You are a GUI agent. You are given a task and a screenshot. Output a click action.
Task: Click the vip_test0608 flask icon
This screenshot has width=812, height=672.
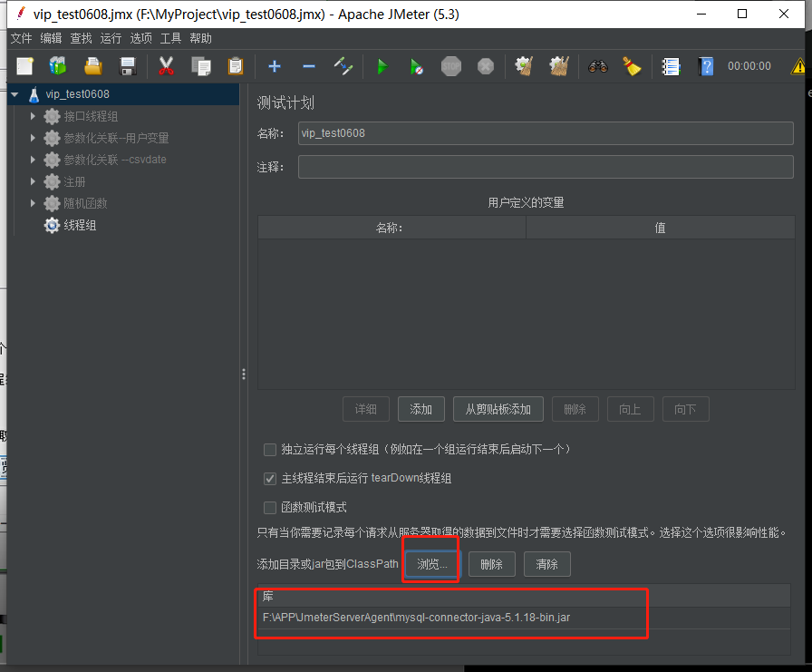pos(34,94)
